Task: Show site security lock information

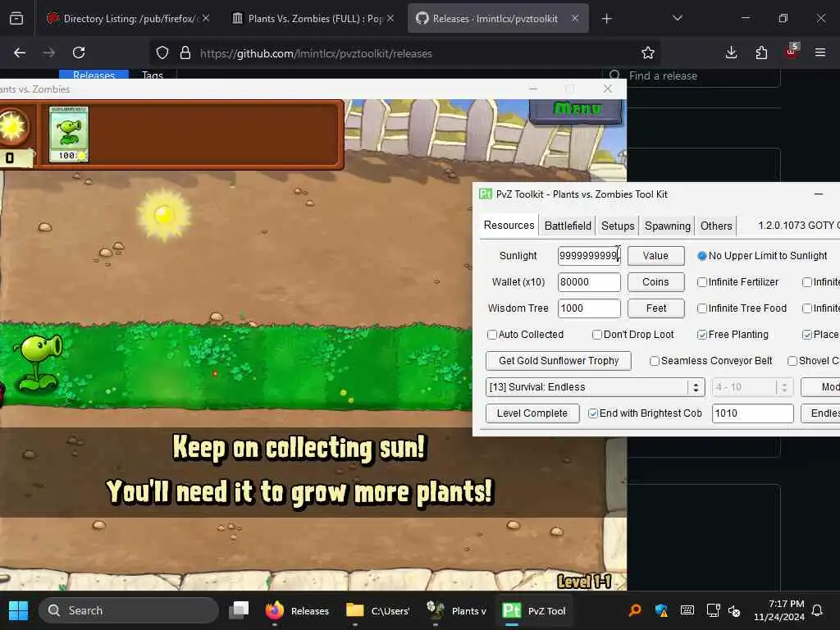Action: pyautogui.click(x=185, y=53)
